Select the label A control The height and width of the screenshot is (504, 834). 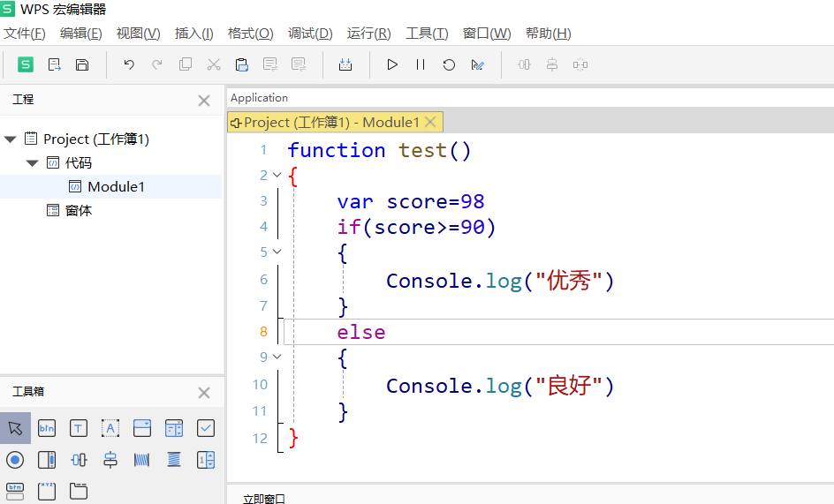[110, 428]
